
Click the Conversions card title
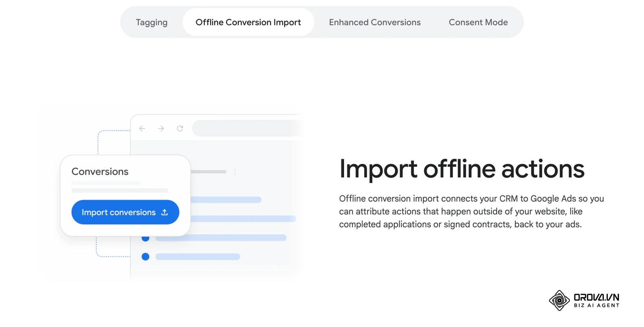(100, 171)
